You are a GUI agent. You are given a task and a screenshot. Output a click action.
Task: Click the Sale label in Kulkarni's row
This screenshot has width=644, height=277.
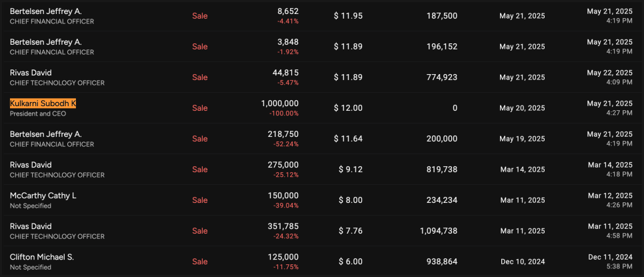click(200, 108)
